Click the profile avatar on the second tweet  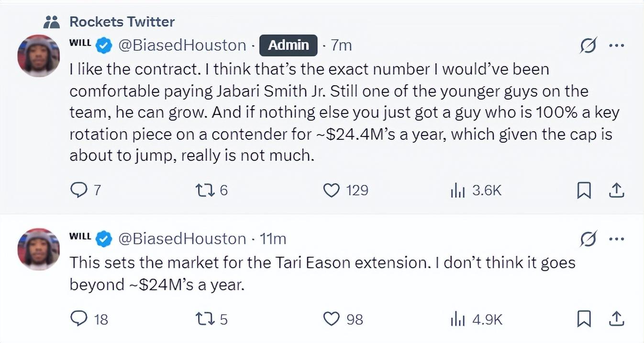click(38, 249)
